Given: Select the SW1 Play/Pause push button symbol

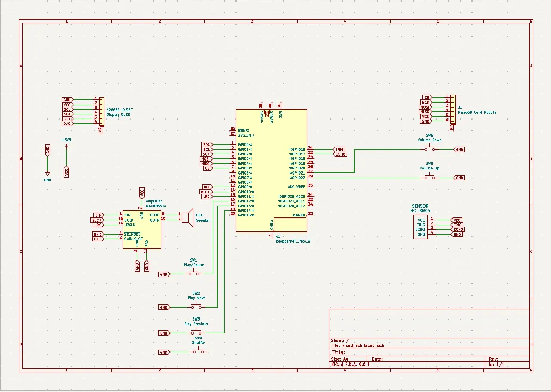Looking at the screenshot, I should 194,273.
